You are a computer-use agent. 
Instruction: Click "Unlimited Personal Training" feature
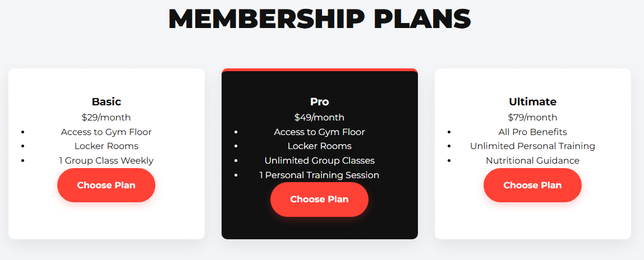(532, 146)
